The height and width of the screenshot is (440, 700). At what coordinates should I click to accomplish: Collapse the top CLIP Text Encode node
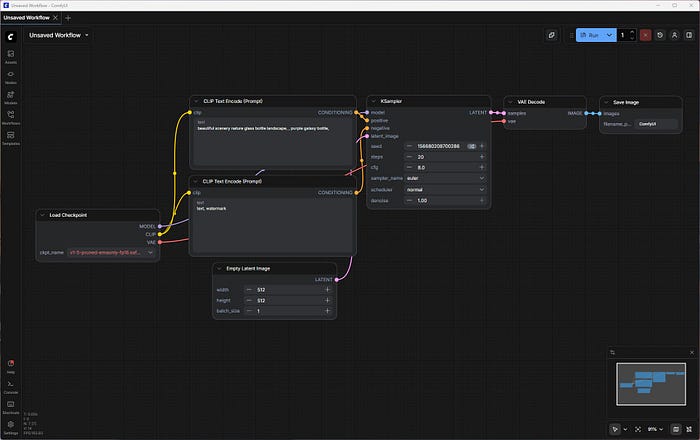click(x=196, y=101)
